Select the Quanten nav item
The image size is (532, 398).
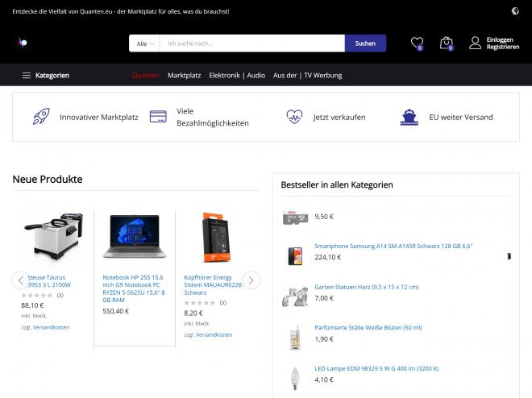(146, 75)
